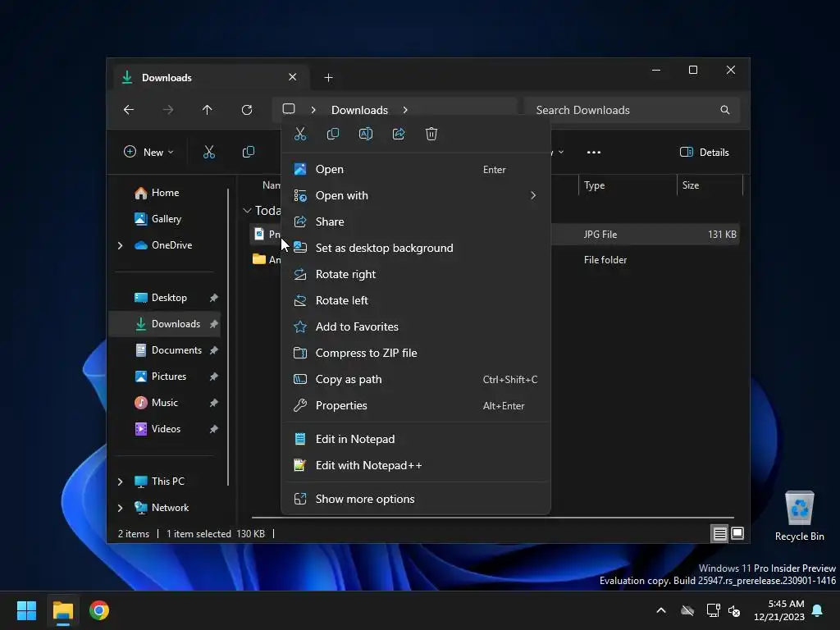
Task: Select Edit with Notepad++
Action: [416, 466]
